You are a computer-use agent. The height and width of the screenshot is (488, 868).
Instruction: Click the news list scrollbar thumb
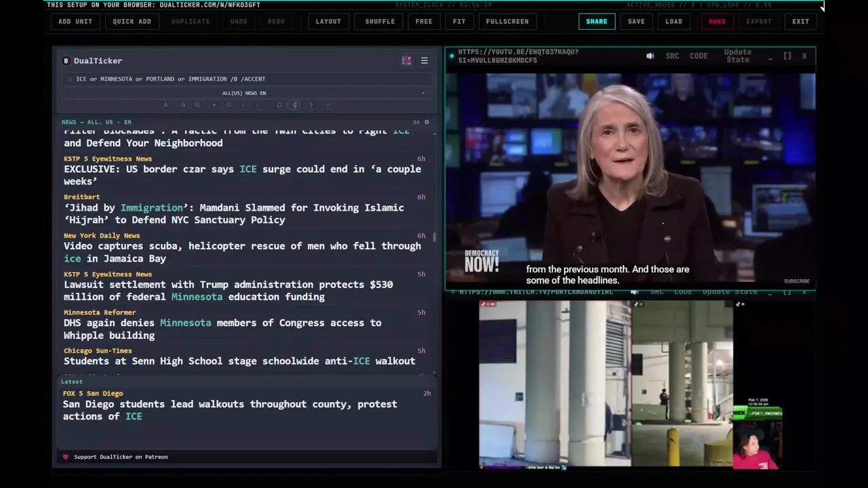coord(434,237)
